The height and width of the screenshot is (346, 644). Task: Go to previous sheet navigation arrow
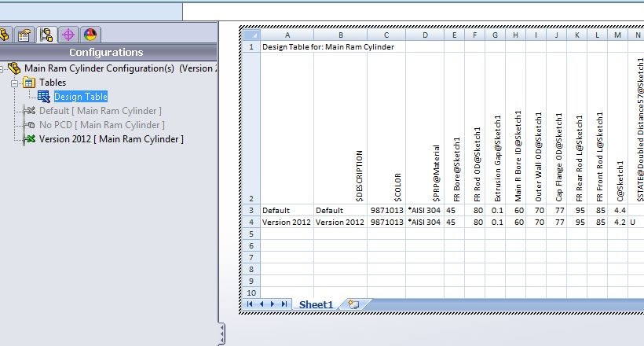262,304
